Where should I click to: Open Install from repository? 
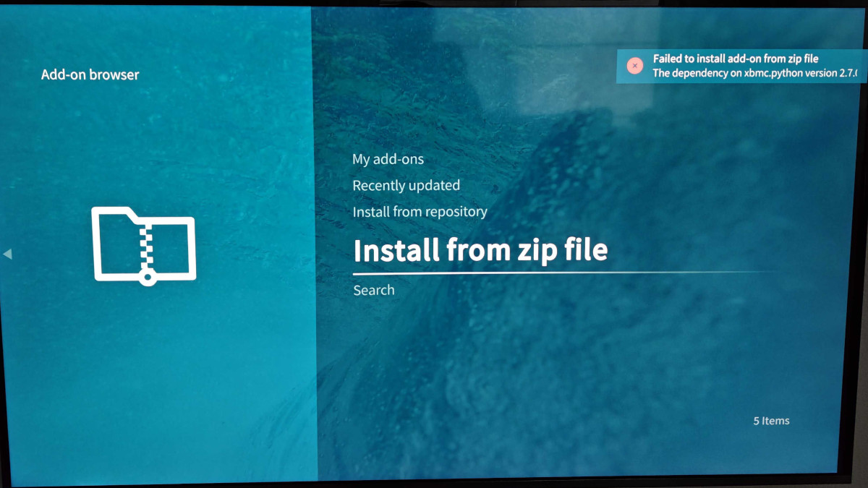coord(420,212)
